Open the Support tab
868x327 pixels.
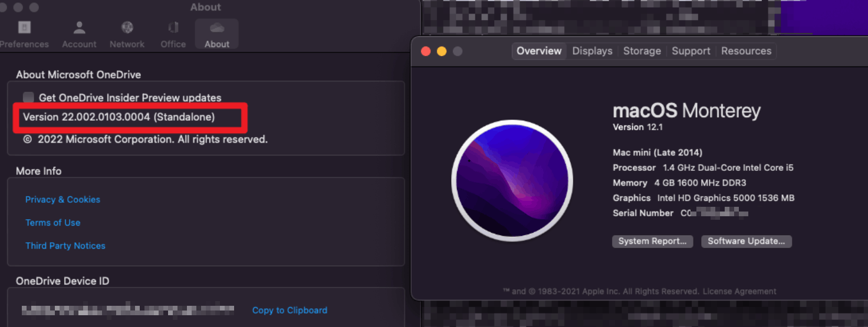pyautogui.click(x=691, y=51)
